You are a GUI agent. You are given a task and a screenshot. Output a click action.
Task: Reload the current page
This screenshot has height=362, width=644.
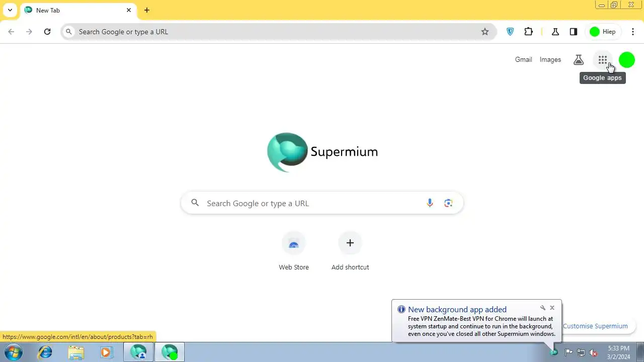[47, 32]
